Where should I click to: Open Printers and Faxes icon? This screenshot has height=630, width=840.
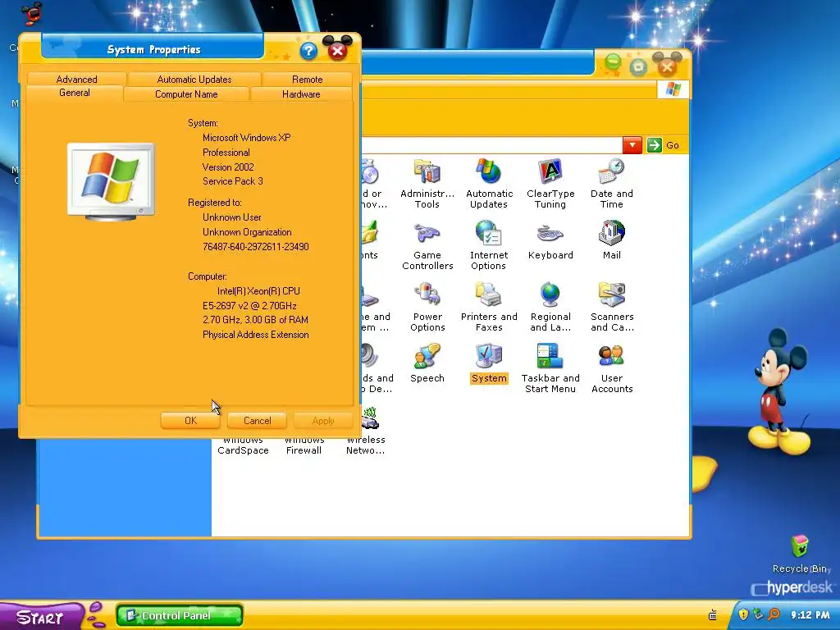pyautogui.click(x=489, y=307)
